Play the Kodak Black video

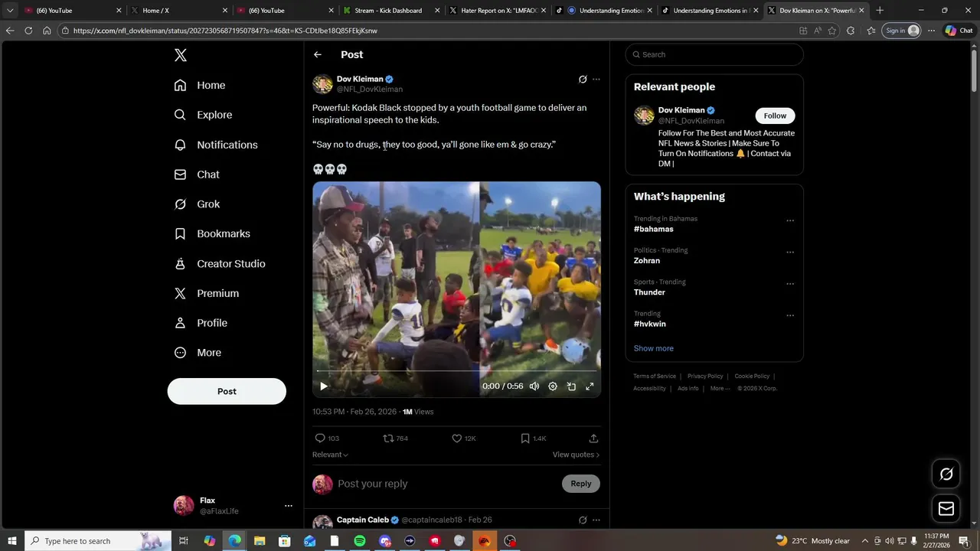[324, 386]
